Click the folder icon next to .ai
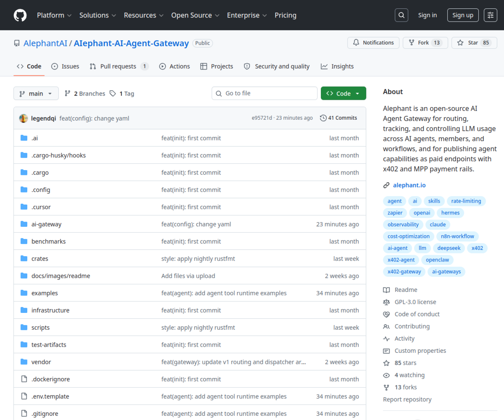The width and height of the screenshot is (504, 420). [24, 138]
